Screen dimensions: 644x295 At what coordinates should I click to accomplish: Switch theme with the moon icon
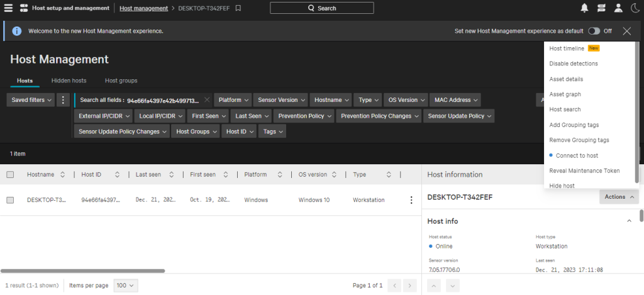pos(635,8)
